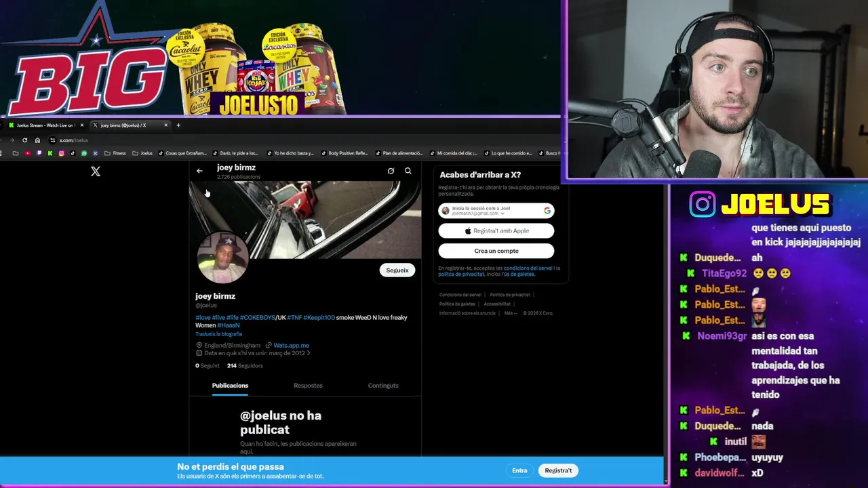Open a new browser tab with plus icon
This screenshot has width=868, height=488.
[178, 125]
